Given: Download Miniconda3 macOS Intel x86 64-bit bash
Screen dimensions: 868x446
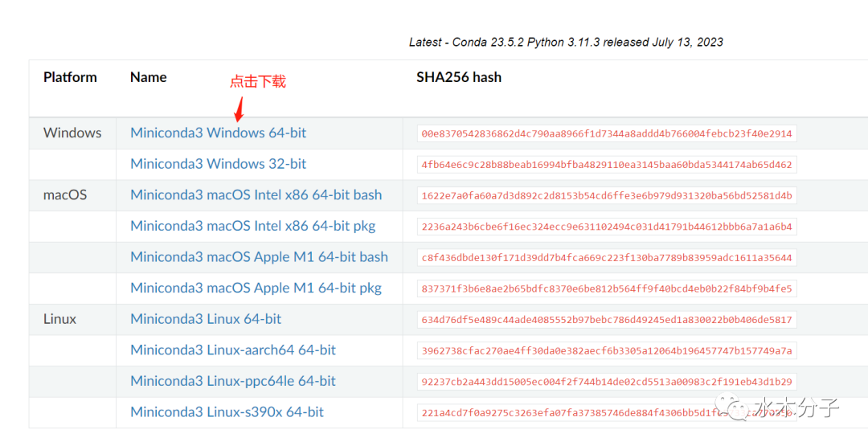Looking at the screenshot, I should pyautogui.click(x=256, y=194).
